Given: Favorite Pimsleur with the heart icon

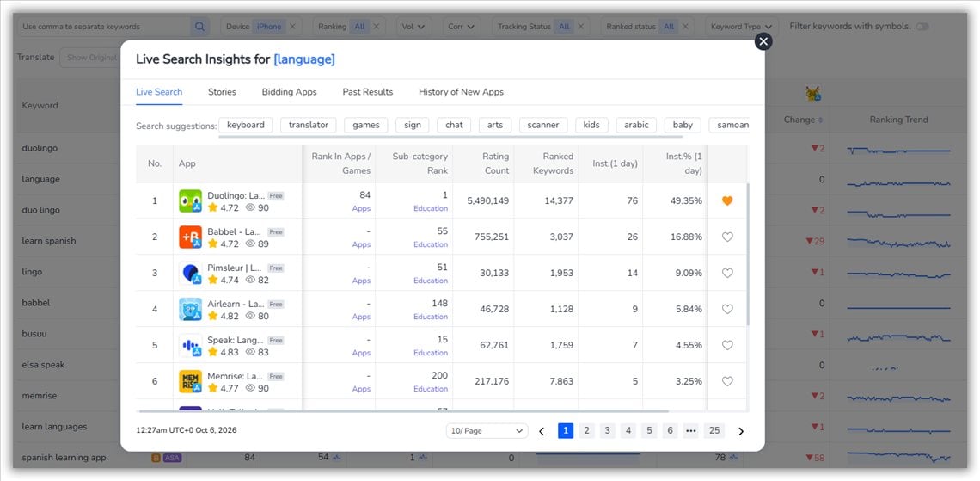Looking at the screenshot, I should (727, 274).
